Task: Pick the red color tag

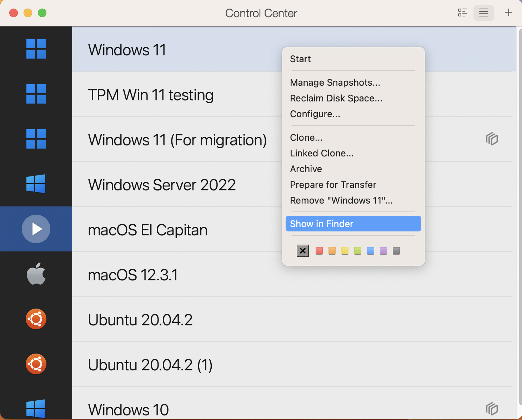Action: 319,251
